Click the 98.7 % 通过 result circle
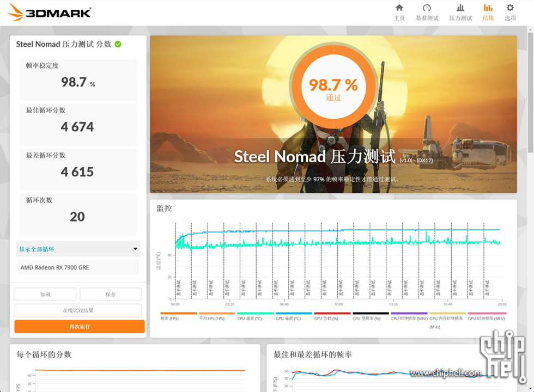Viewport: 534px width, 392px height. point(333,86)
